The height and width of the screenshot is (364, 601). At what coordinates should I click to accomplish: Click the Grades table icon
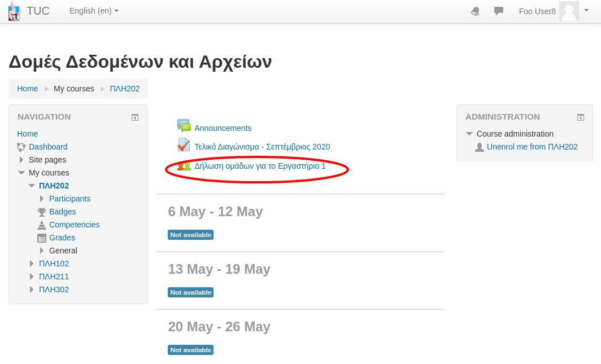42,238
